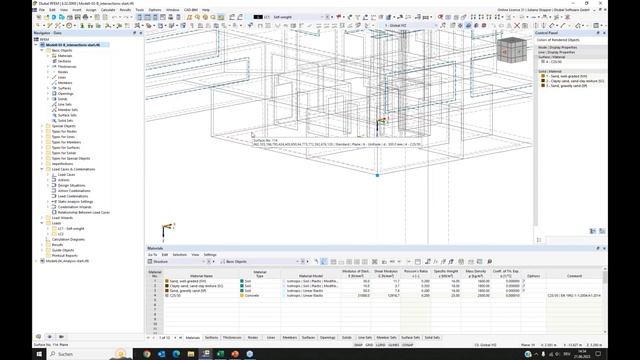640x360 pixels.
Task: Open Excel from the taskbar
Action: click(220, 354)
